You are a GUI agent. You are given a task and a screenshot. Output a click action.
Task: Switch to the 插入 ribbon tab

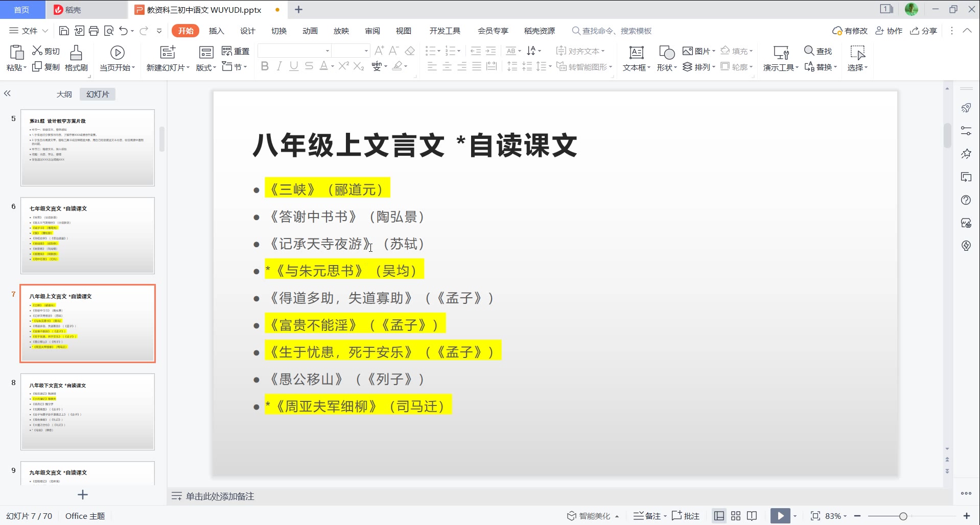click(x=216, y=31)
